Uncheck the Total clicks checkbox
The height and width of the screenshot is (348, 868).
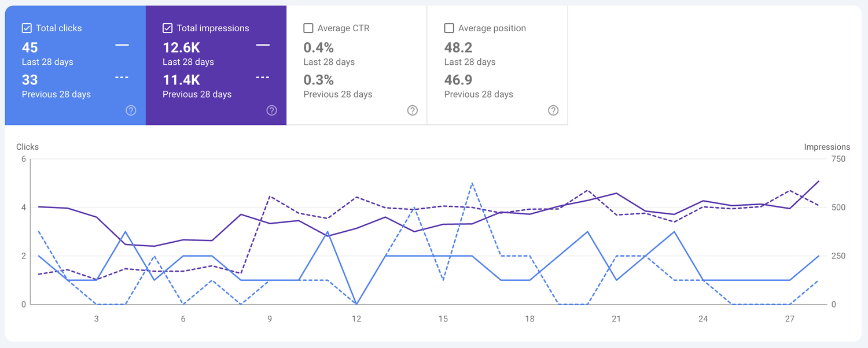pyautogui.click(x=27, y=28)
